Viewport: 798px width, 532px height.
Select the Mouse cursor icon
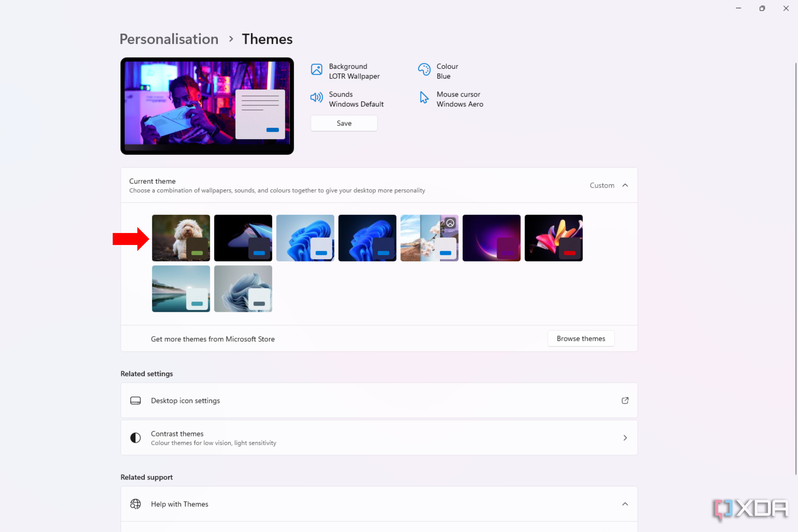pos(423,98)
